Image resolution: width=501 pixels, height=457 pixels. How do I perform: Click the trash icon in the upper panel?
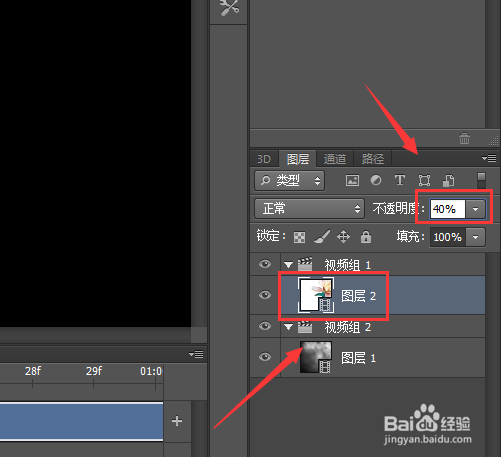[x=464, y=138]
